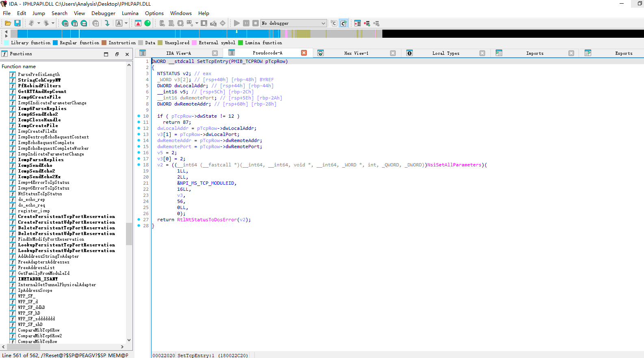Click the Hex View-1 tab icon

[x=321, y=53]
